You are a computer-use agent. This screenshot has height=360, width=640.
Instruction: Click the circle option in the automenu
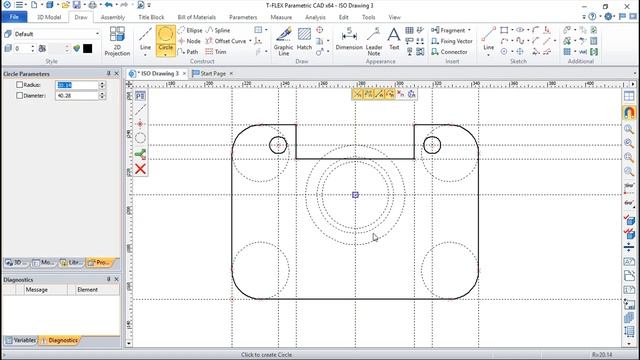coord(140,138)
